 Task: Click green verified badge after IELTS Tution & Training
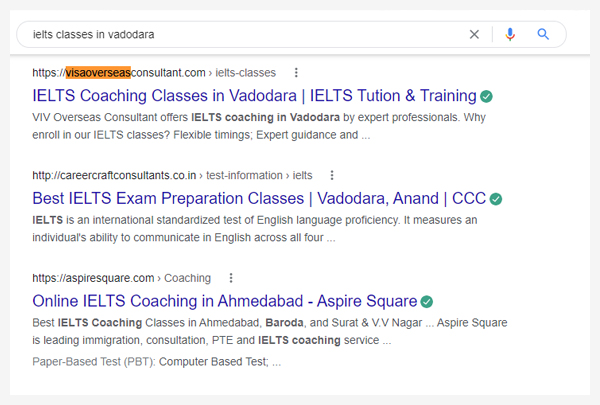click(x=487, y=96)
